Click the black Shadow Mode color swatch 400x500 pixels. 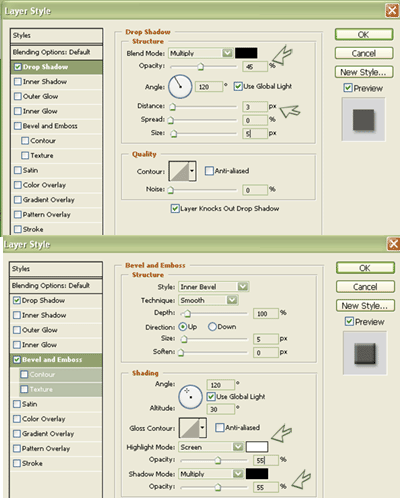[x=257, y=474]
